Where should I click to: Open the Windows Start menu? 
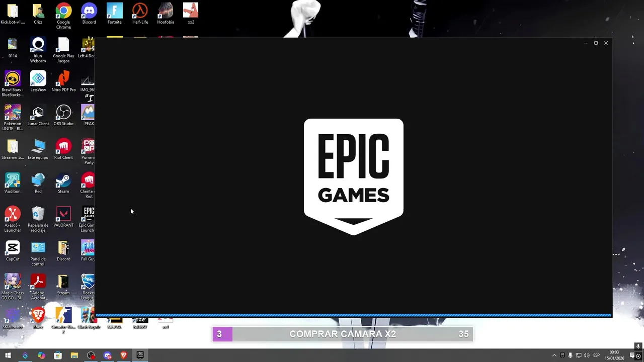click(x=8, y=355)
